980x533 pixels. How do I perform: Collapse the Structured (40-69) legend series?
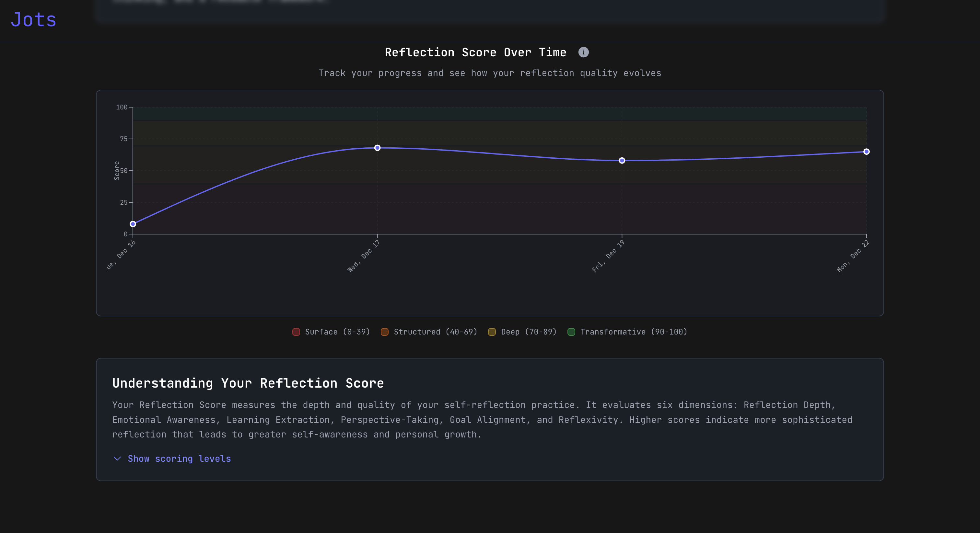(x=429, y=332)
